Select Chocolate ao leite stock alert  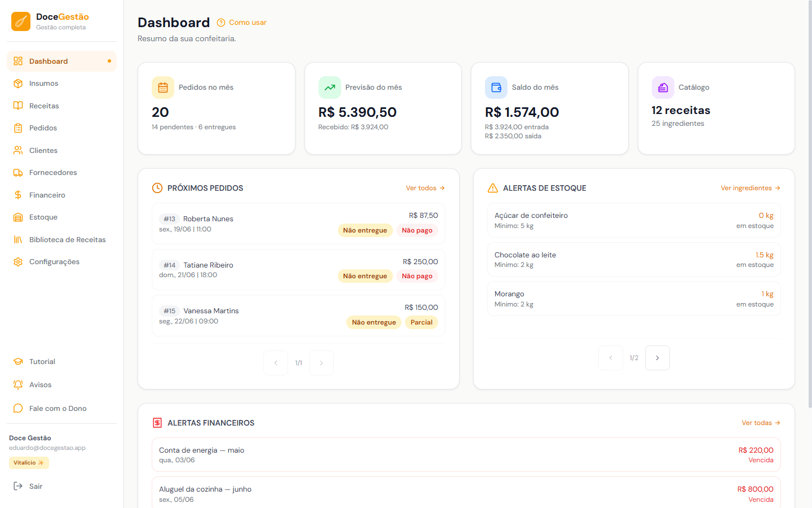634,260
